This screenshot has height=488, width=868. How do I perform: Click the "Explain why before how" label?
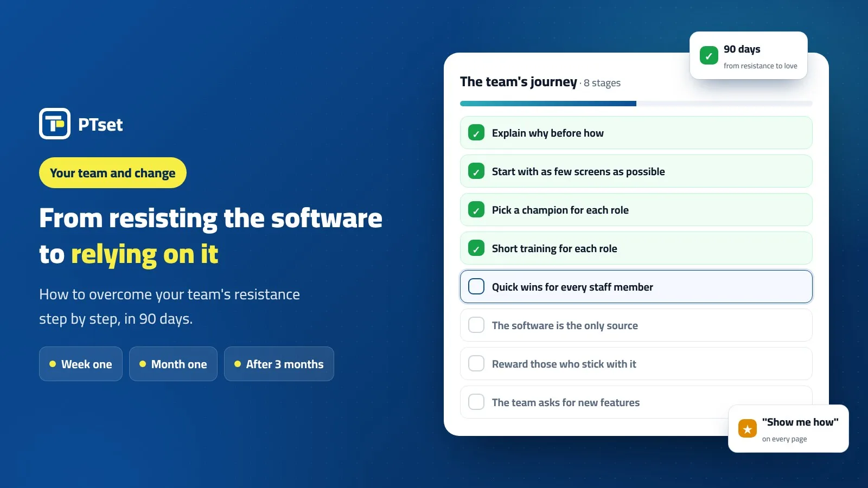click(547, 133)
